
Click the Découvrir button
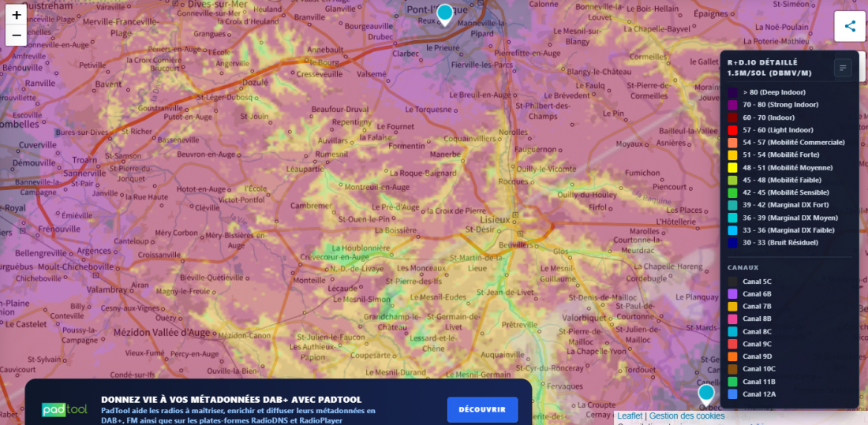point(482,409)
